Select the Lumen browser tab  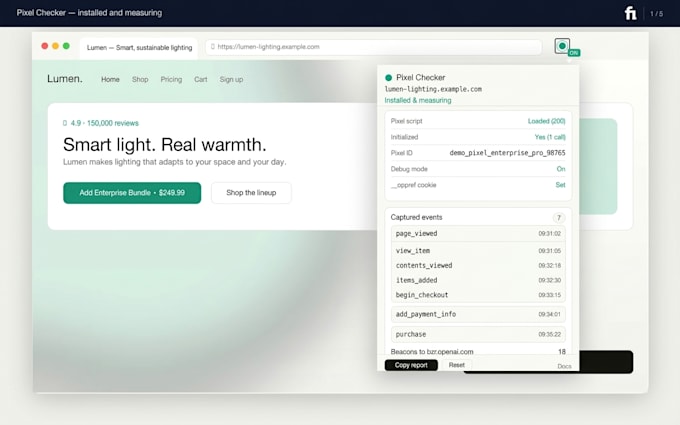point(139,48)
